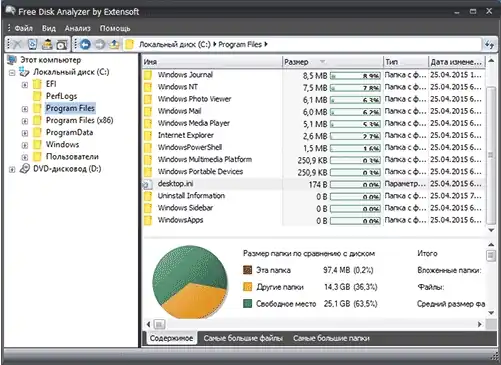Image resolution: width=501 pixels, height=365 pixels.
Task: Switch to Самые большие папки tab
Action: tap(331, 338)
